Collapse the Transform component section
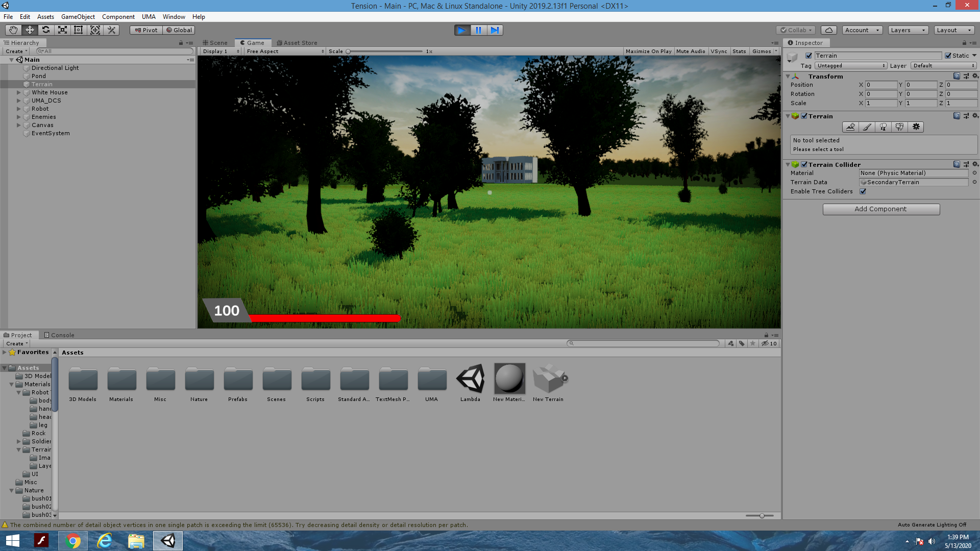The width and height of the screenshot is (980, 551). point(788,76)
